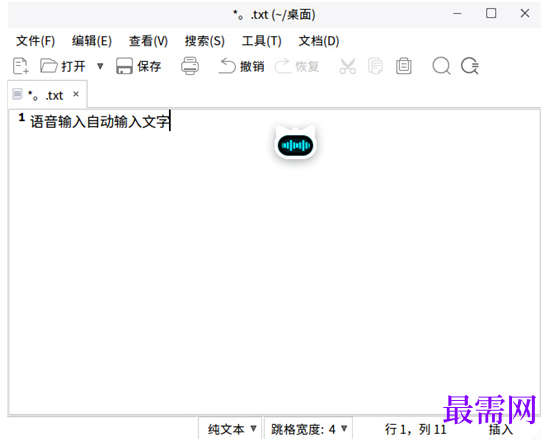Open the 工具(T) menu
The width and height of the screenshot is (555, 441).
coord(262,41)
